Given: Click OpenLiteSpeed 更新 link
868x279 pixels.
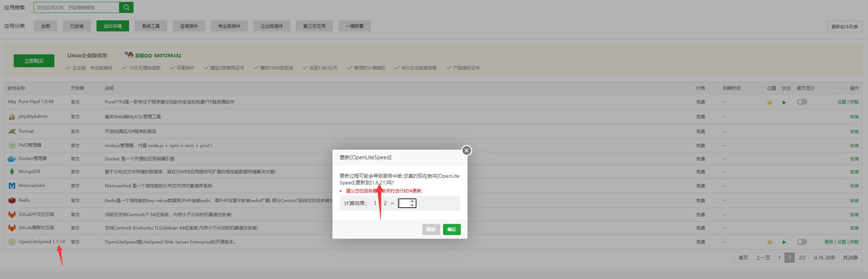Looking at the screenshot, I should click(x=829, y=242).
